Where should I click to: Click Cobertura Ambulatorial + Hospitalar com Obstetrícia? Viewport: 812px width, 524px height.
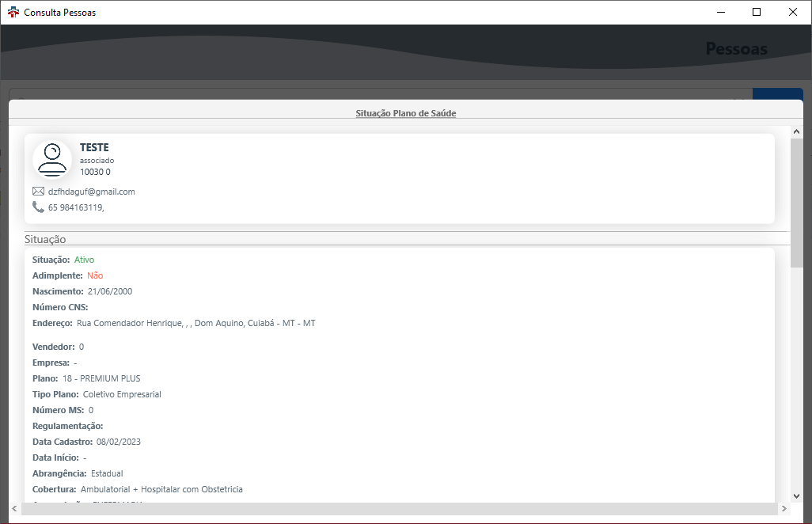161,489
